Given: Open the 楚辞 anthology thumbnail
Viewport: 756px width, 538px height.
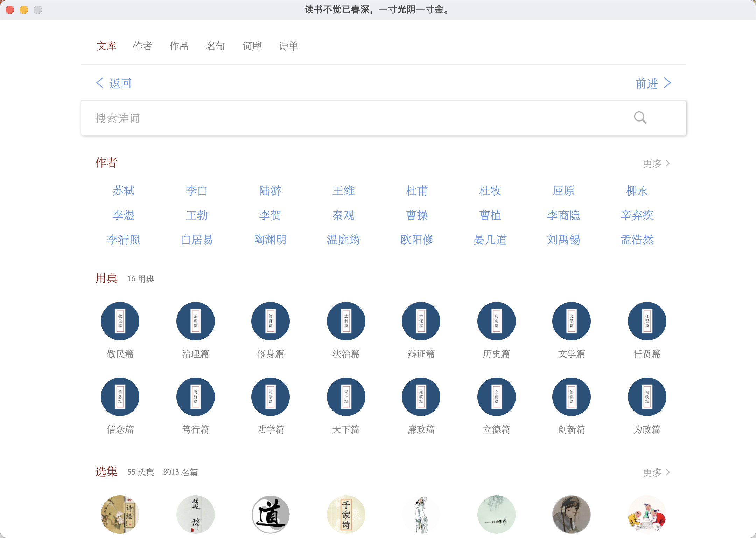Looking at the screenshot, I should point(195,514).
